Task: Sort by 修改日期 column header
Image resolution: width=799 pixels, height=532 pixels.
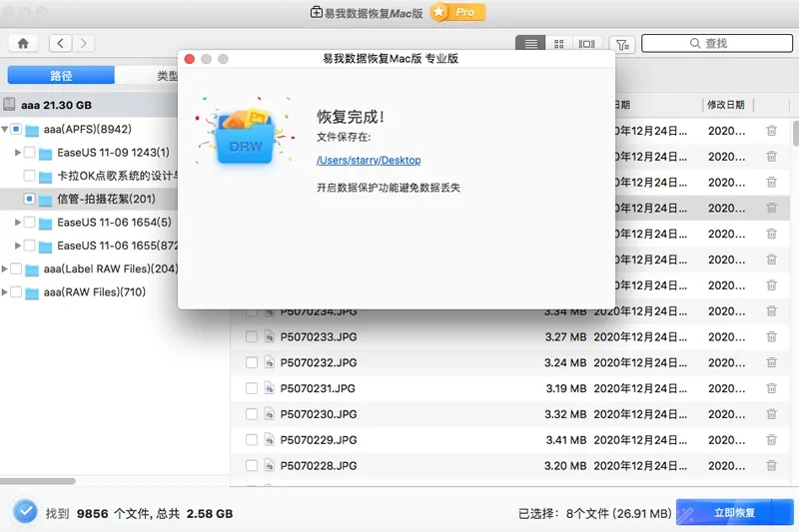Action: tap(726, 105)
